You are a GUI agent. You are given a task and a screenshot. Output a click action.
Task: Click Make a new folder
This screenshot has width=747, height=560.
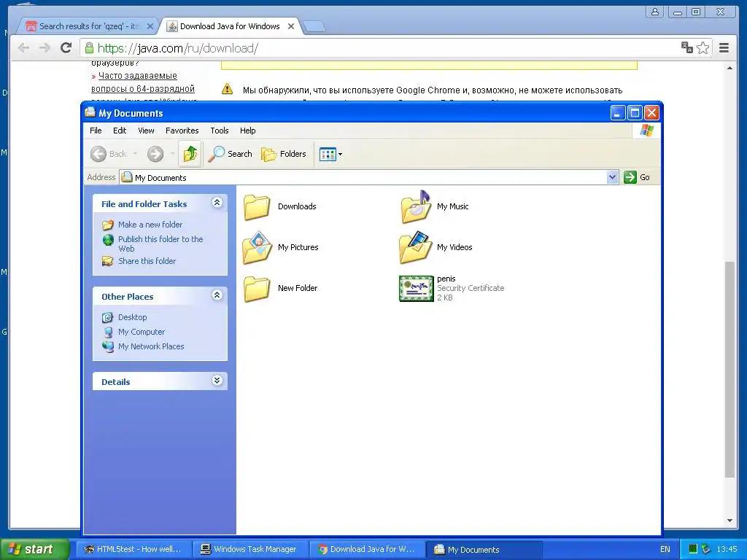pos(150,225)
